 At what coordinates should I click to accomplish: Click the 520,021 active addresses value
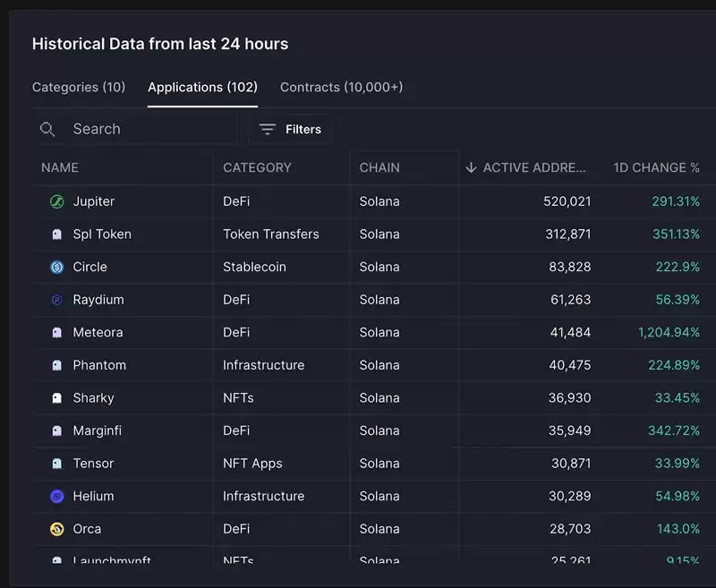(567, 201)
